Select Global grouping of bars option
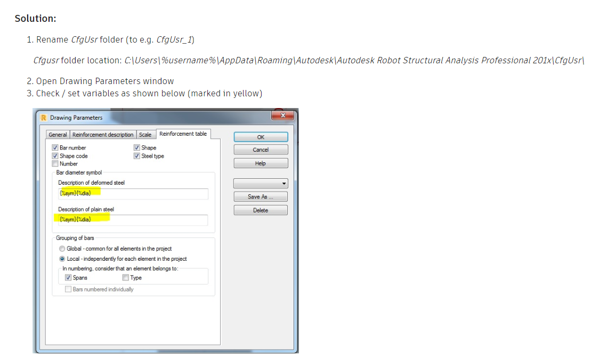This screenshot has height=364, width=608. (x=62, y=249)
